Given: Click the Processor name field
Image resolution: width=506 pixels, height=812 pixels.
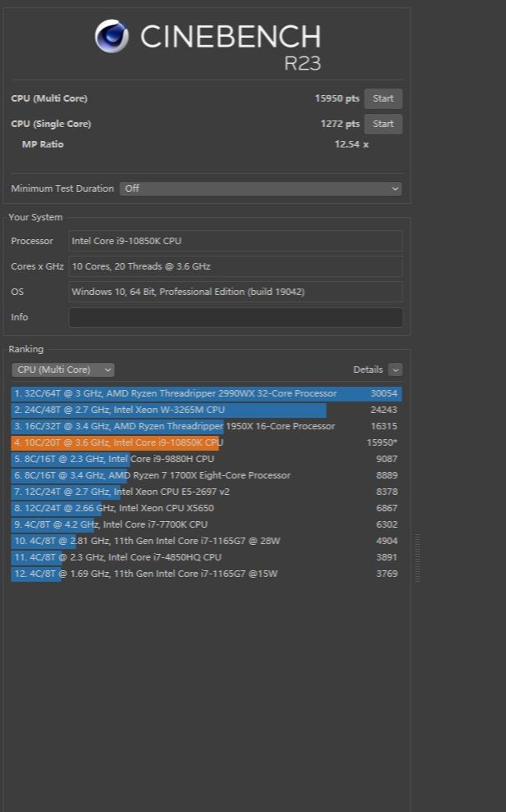Looking at the screenshot, I should click(x=235, y=241).
